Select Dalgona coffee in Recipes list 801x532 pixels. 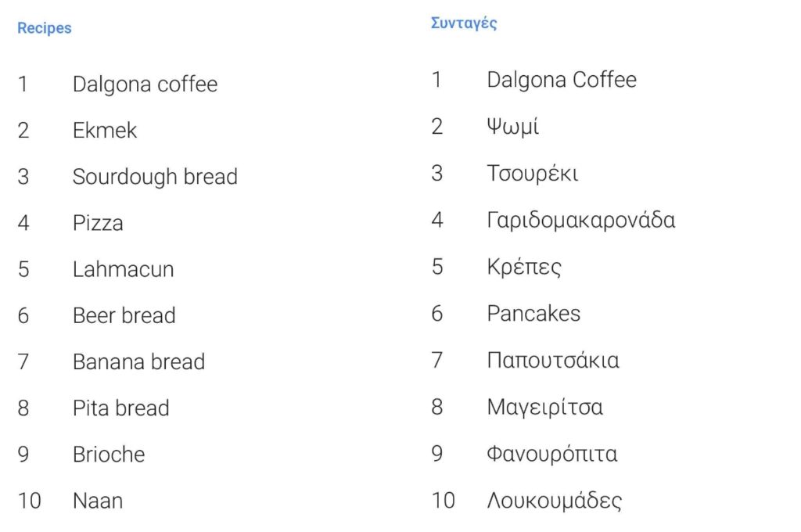coord(145,84)
